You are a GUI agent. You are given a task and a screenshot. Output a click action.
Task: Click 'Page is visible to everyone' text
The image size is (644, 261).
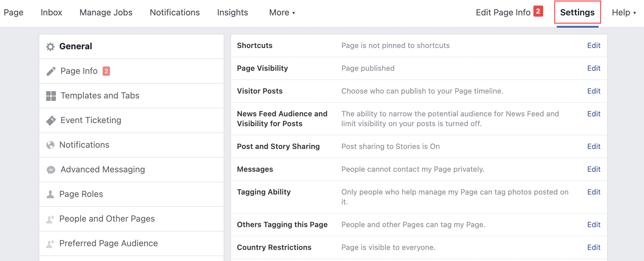pyautogui.click(x=388, y=247)
